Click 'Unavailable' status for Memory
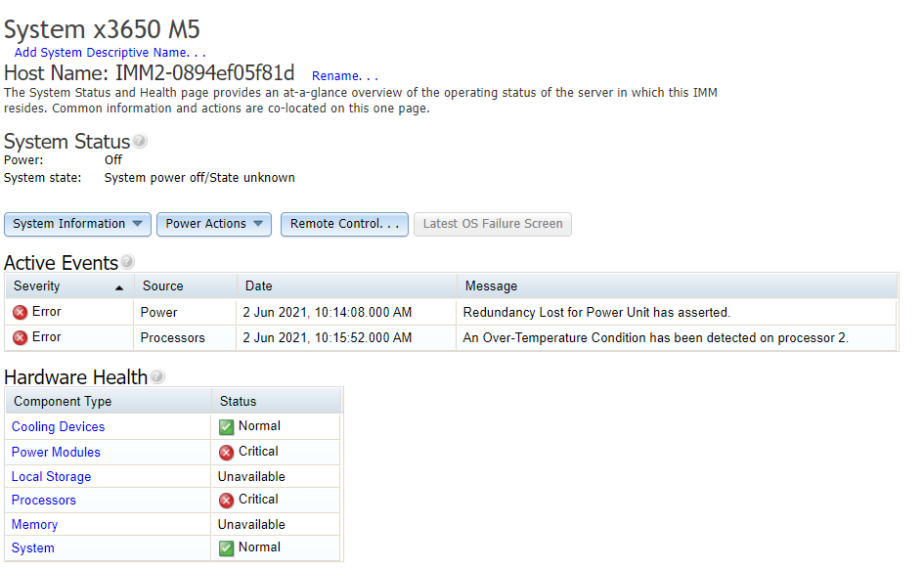 [251, 524]
